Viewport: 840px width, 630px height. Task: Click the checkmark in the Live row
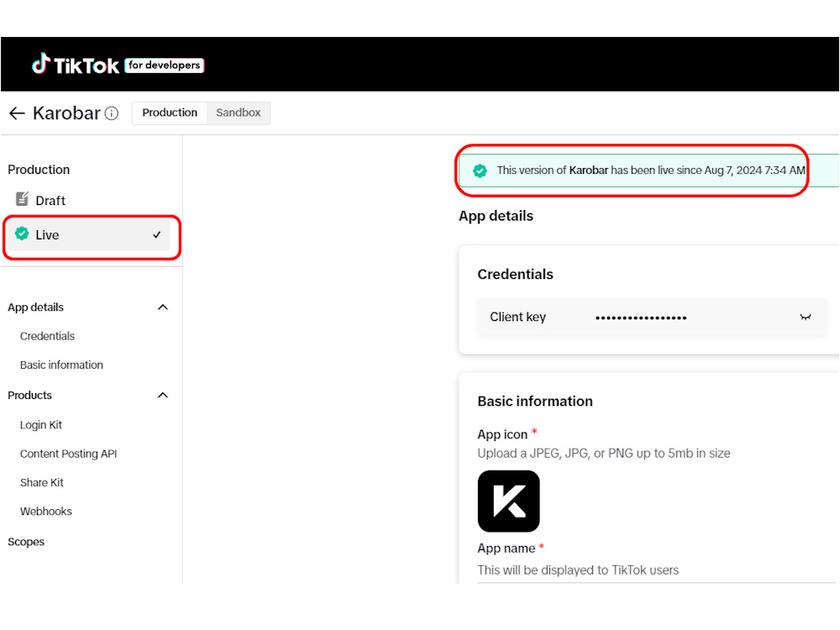[x=157, y=234]
